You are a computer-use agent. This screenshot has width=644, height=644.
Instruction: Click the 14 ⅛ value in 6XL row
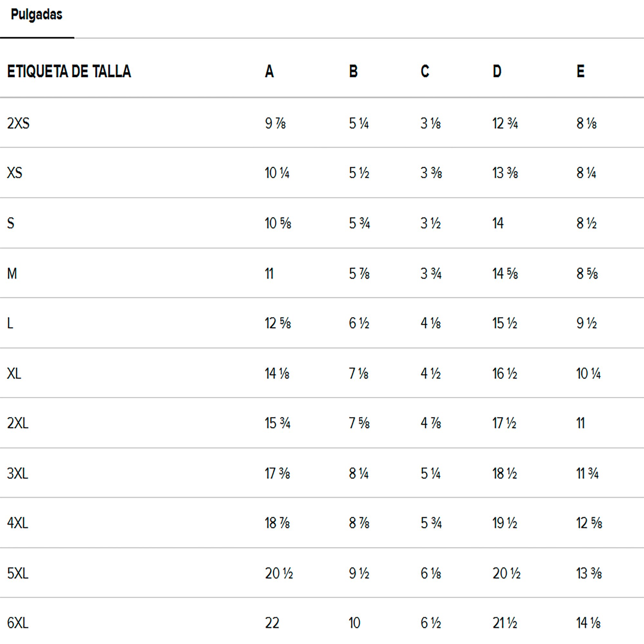588,623
